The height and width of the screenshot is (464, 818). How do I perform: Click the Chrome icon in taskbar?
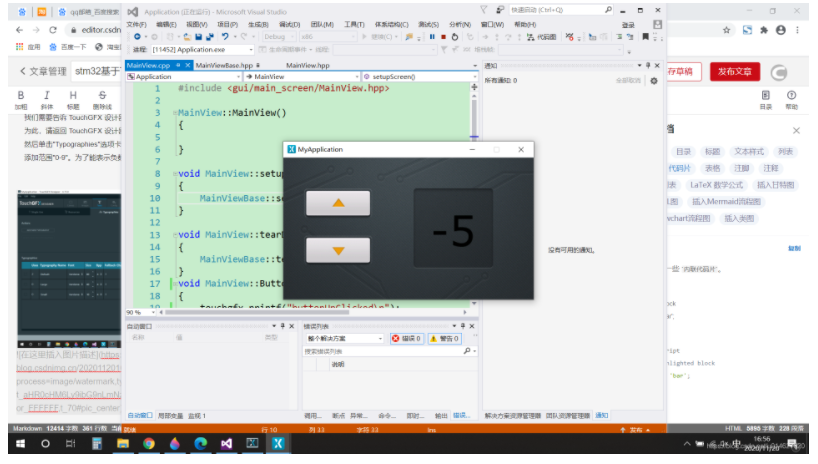pyautogui.click(x=148, y=443)
